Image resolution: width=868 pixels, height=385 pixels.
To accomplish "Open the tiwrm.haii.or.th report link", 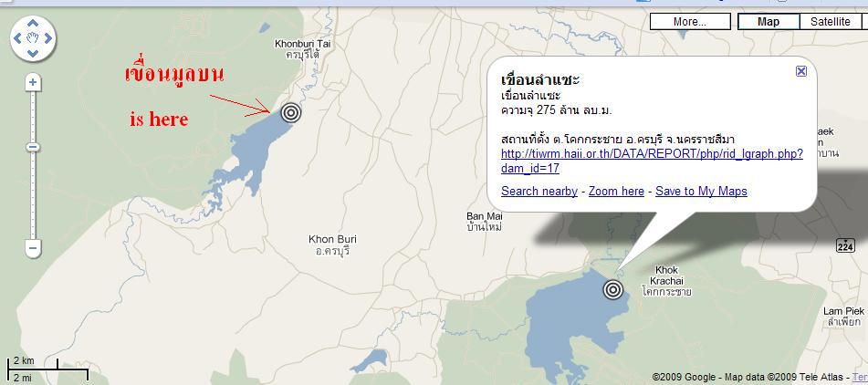I will [x=652, y=161].
